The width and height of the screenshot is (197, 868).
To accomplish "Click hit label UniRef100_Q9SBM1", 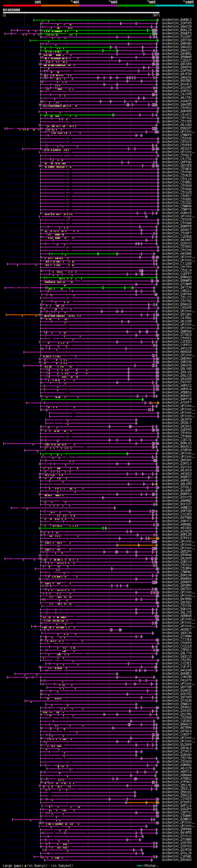I will (177, 54).
